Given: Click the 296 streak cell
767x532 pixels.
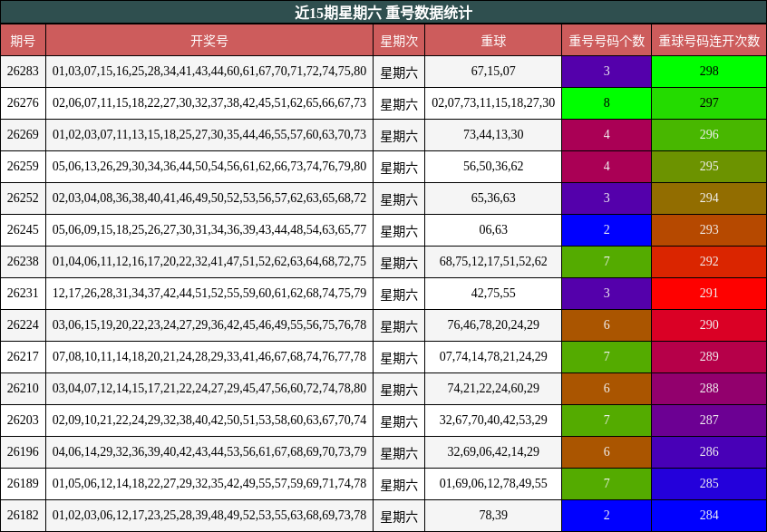Looking at the screenshot, I should [709, 135].
